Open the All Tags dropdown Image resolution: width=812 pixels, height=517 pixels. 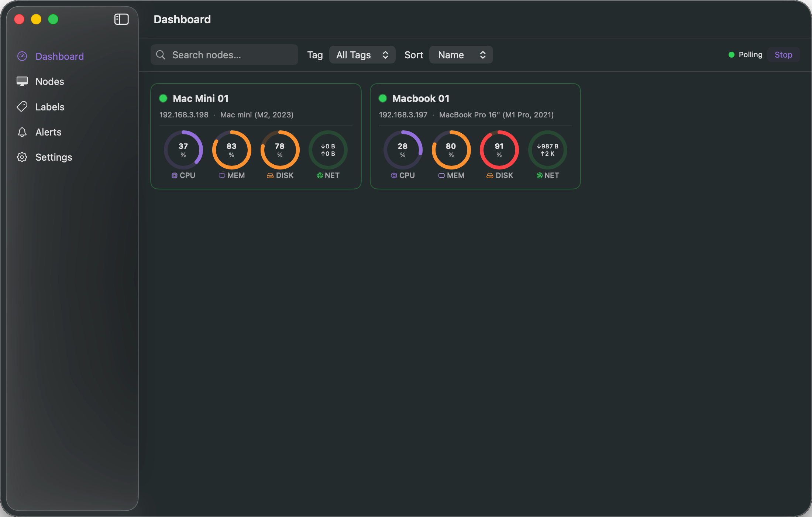click(x=362, y=55)
